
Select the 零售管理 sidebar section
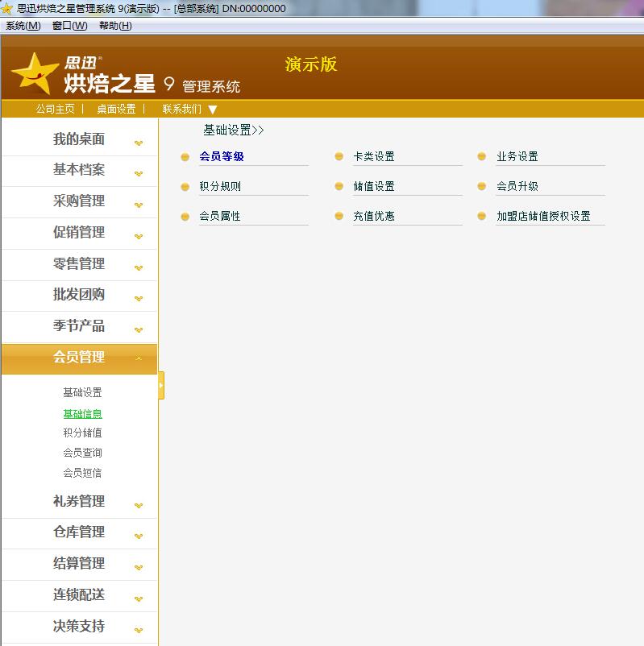tap(79, 263)
